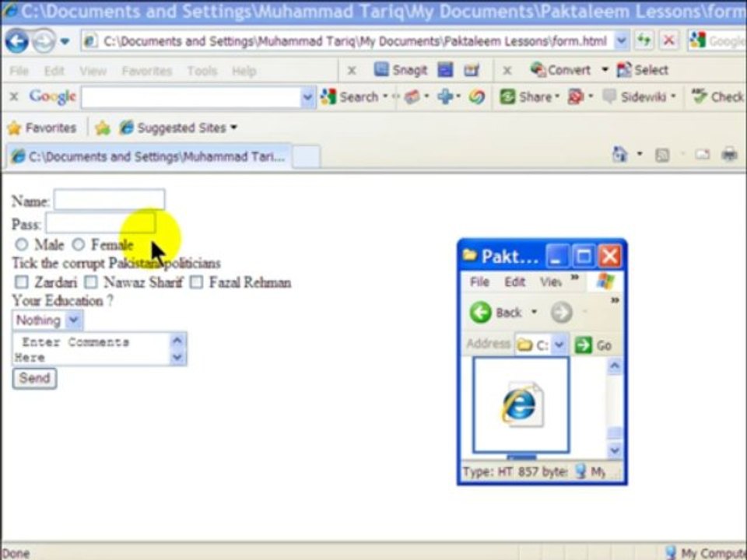747x560 pixels.
Task: Click the Pass password field
Action: [x=100, y=222]
